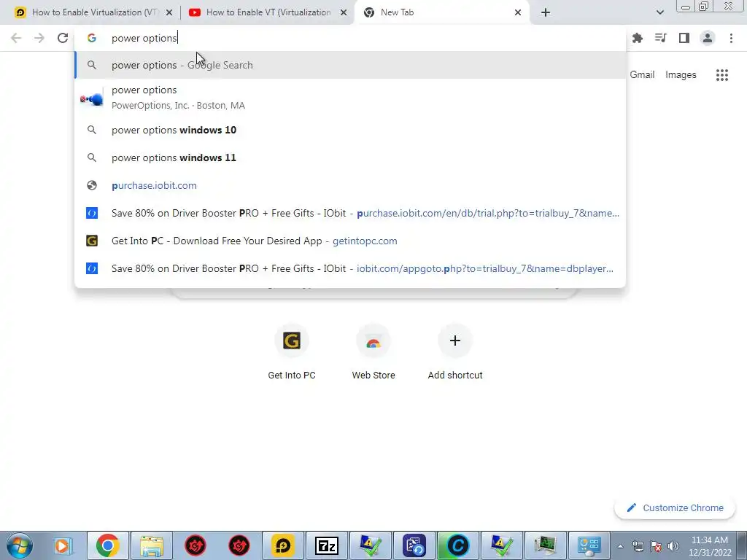Viewport: 747px width, 560px height.
Task: Pick the power options windows 11 suggestion
Action: (350, 157)
